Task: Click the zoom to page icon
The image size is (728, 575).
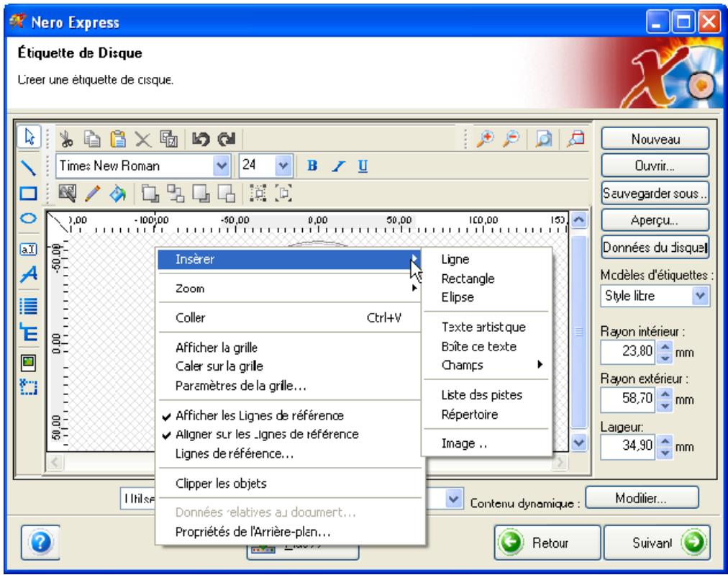Action: [544, 138]
